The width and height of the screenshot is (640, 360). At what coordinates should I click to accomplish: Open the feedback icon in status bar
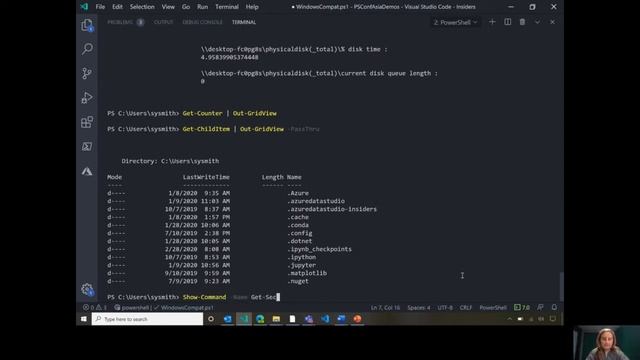click(540, 307)
